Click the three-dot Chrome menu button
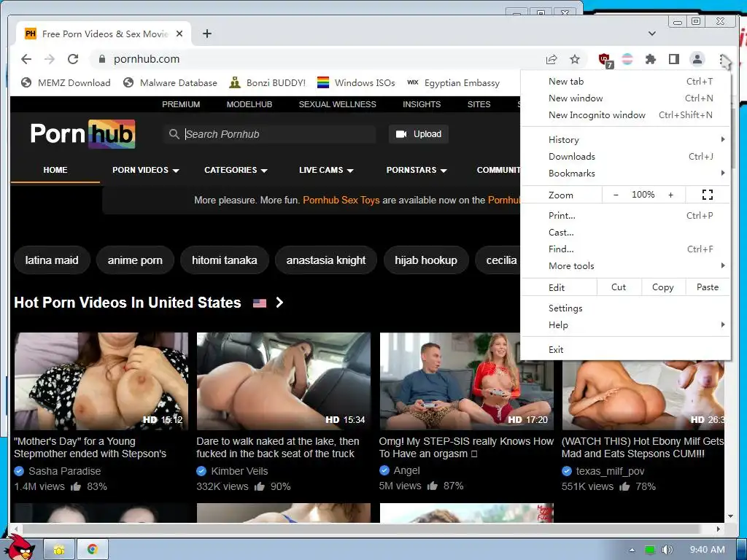This screenshot has width=747, height=560. [x=722, y=60]
